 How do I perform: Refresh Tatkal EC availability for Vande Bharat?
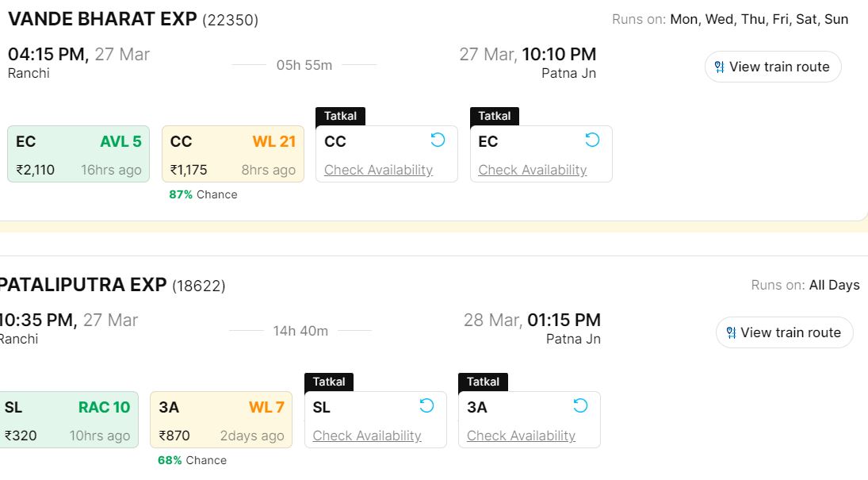592,140
